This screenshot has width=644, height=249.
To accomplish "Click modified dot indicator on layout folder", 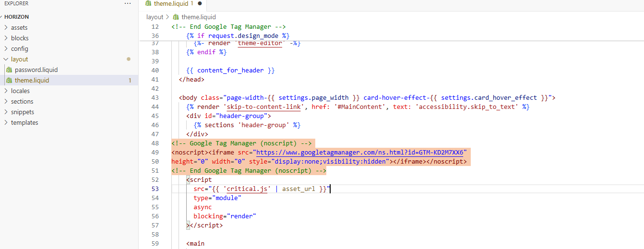I will click(x=128, y=59).
